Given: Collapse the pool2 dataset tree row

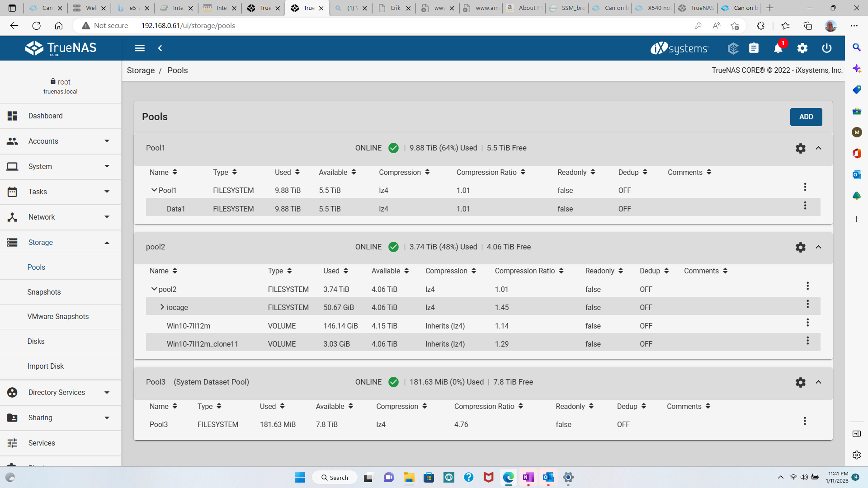Looking at the screenshot, I should [x=154, y=289].
